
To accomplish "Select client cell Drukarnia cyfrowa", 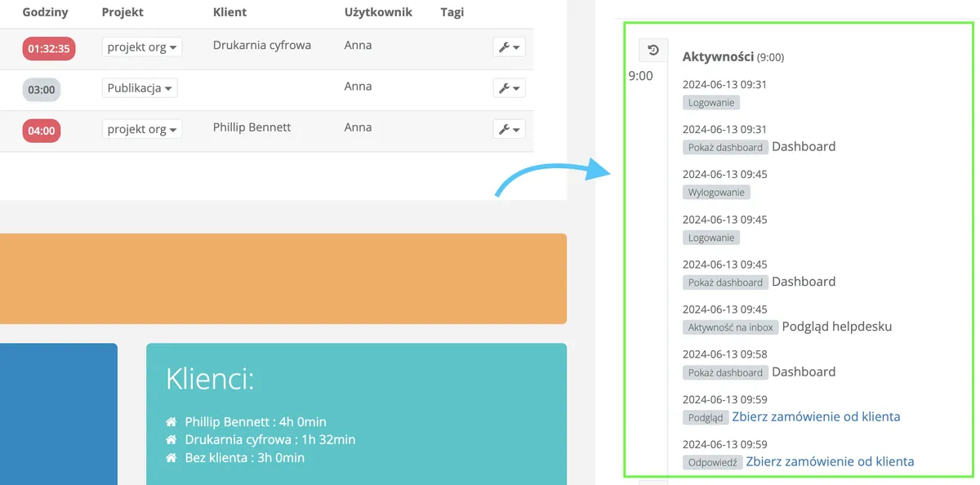I will pos(262,45).
